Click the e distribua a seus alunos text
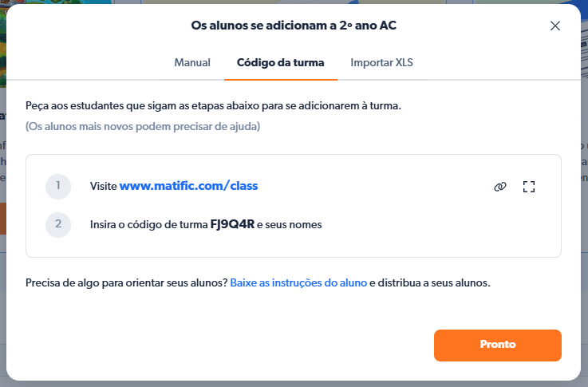Image resolution: width=588 pixels, height=387 pixels. (428, 282)
